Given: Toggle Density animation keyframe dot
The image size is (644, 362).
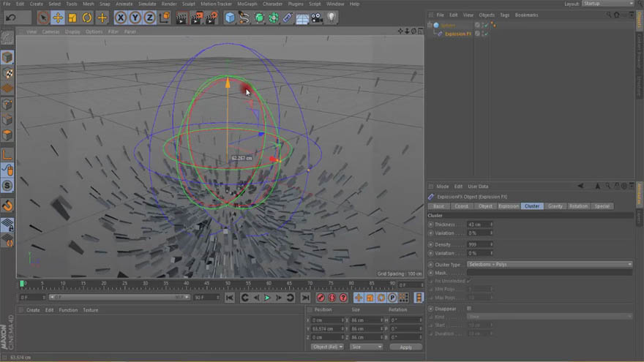Looking at the screenshot, I should pos(430,244).
